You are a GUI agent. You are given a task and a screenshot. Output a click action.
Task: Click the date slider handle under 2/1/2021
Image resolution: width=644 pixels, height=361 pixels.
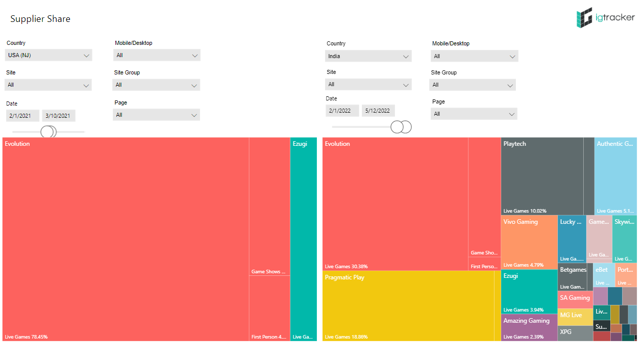pos(46,132)
